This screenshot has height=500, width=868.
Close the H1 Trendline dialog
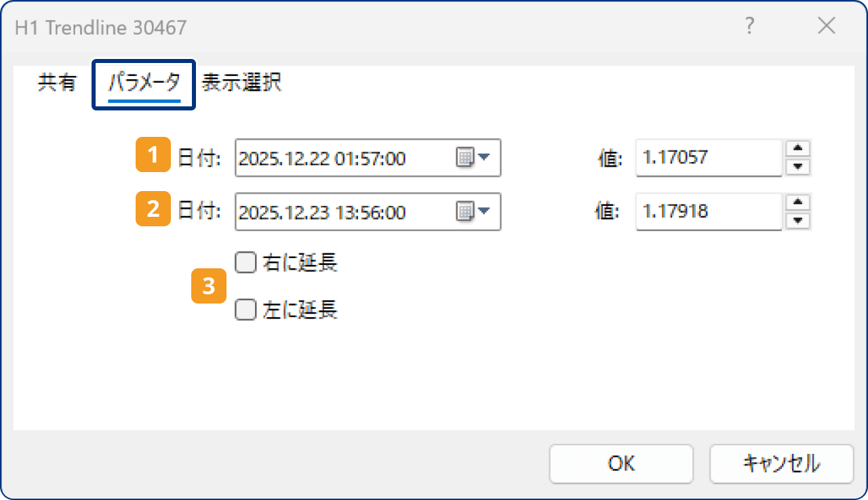826,26
